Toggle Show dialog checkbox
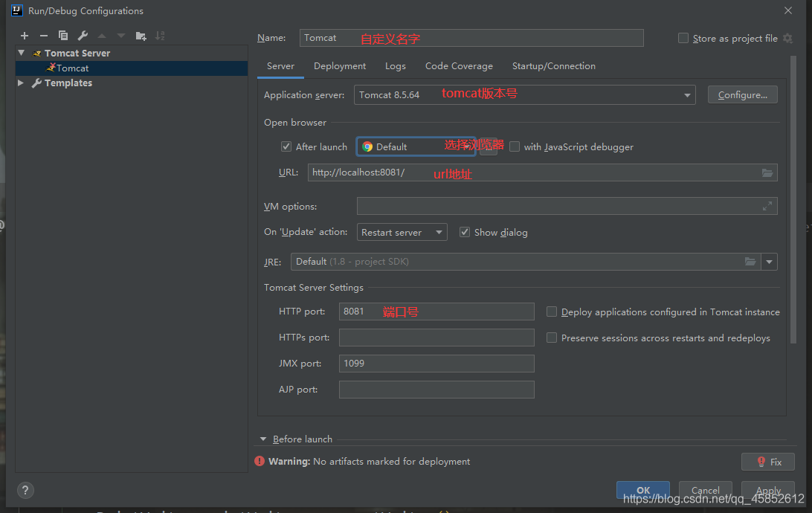The width and height of the screenshot is (812, 513). [x=465, y=232]
